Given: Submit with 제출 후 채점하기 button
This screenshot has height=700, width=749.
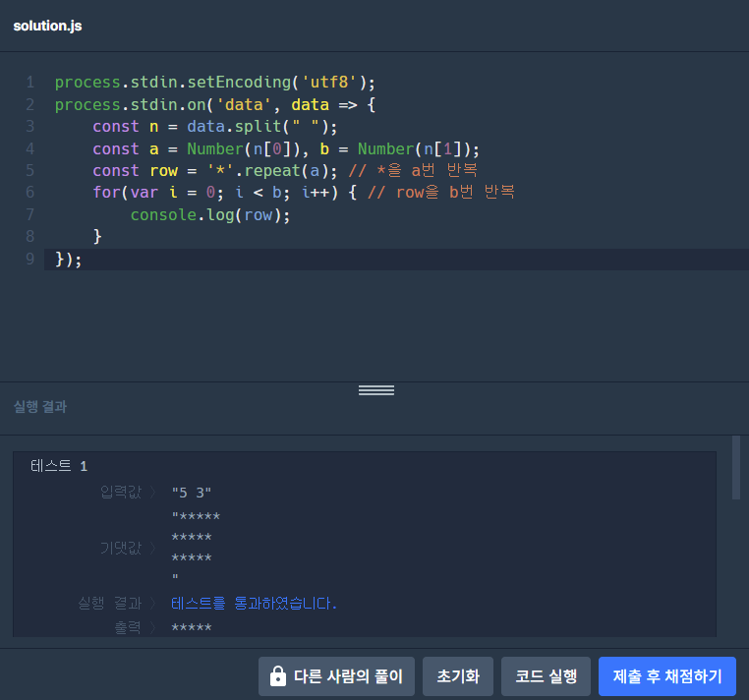Looking at the screenshot, I should pos(666,676).
